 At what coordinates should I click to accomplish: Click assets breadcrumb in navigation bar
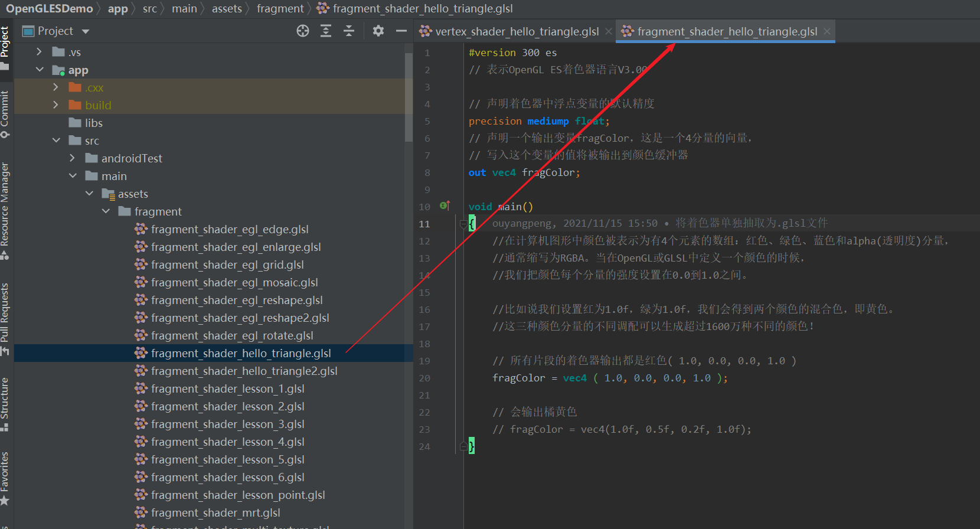click(227, 8)
